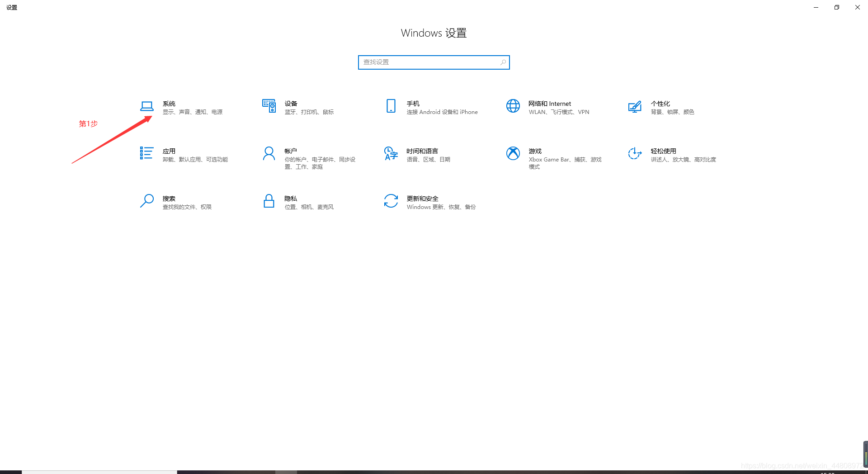Screen dimensions: 868x474
Task: Open the Apps (应用) list icon
Action: point(146,153)
